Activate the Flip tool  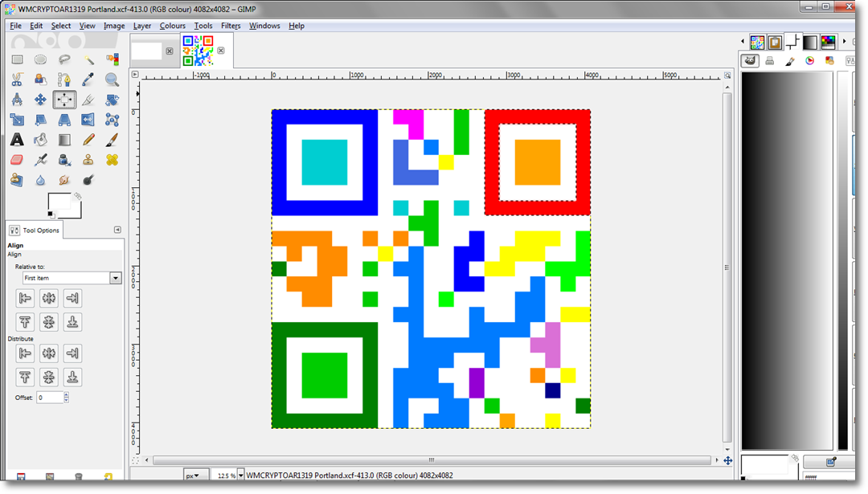(88, 120)
